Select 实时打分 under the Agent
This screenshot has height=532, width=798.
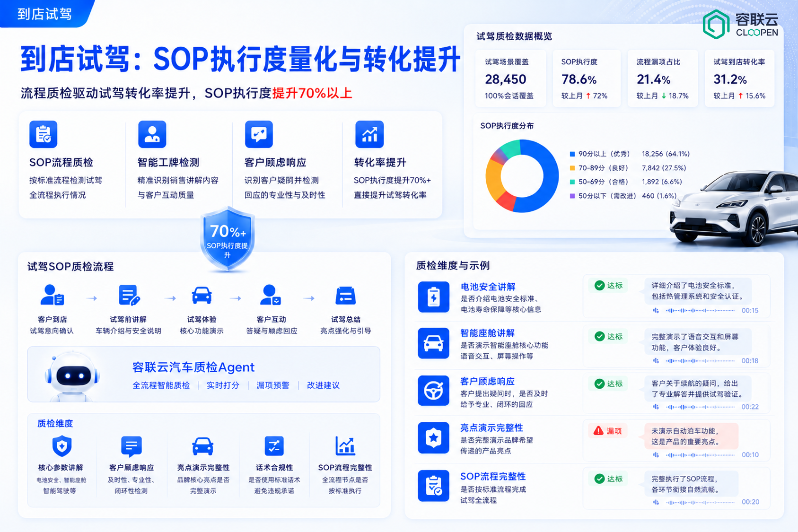(223, 385)
